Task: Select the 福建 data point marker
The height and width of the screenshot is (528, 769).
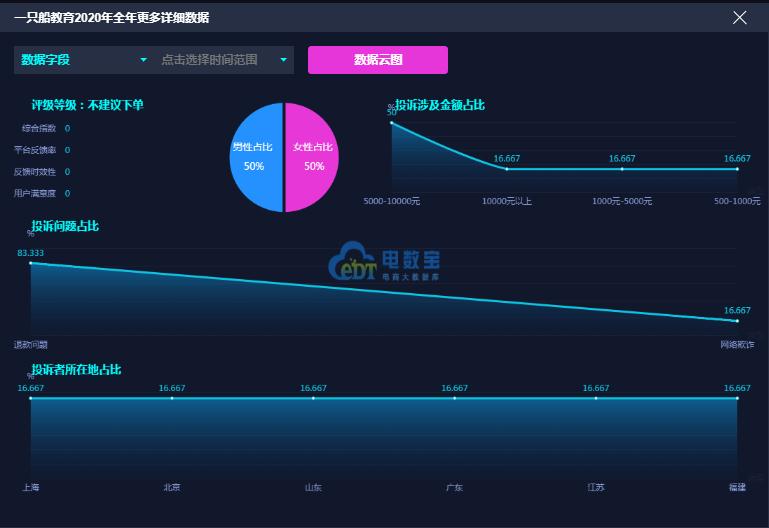Action: tap(737, 398)
